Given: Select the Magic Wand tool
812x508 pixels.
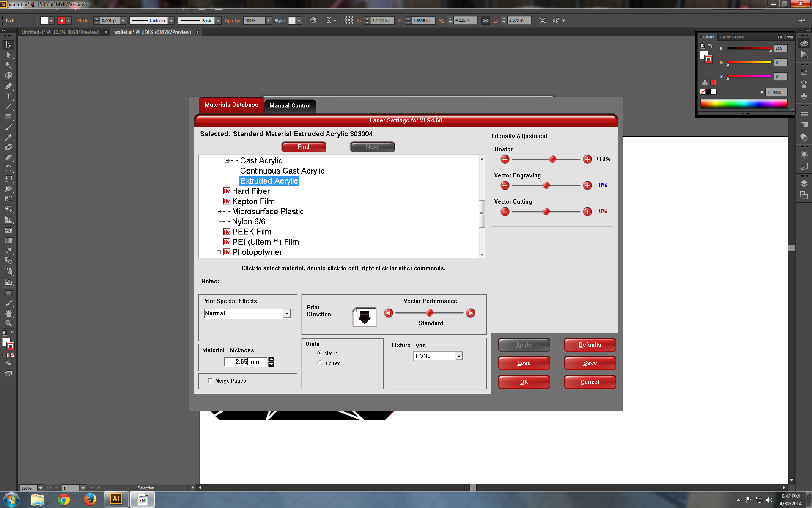Looking at the screenshot, I should [x=8, y=65].
